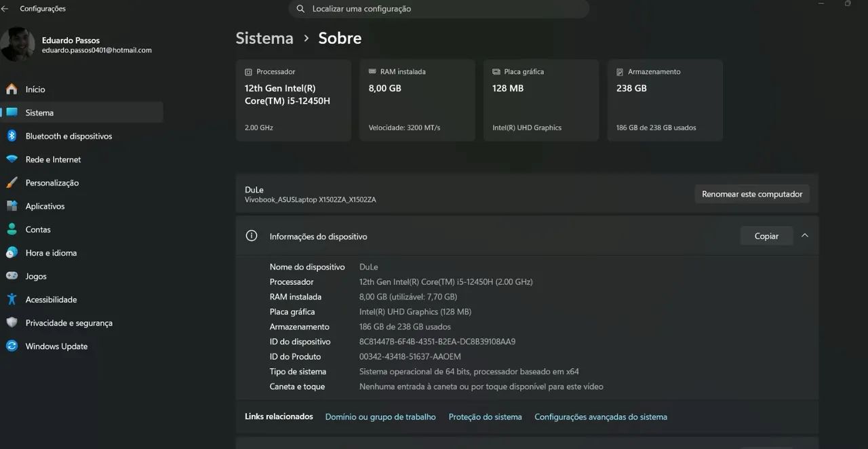Click the product ID 00342-43418-51637-AAOEM
This screenshot has width=868, height=449.
(410, 357)
